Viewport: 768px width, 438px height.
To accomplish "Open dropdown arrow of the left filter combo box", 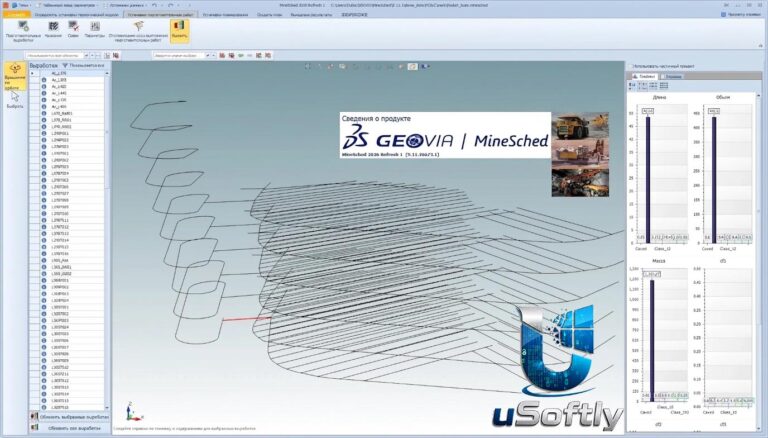I will [x=86, y=55].
